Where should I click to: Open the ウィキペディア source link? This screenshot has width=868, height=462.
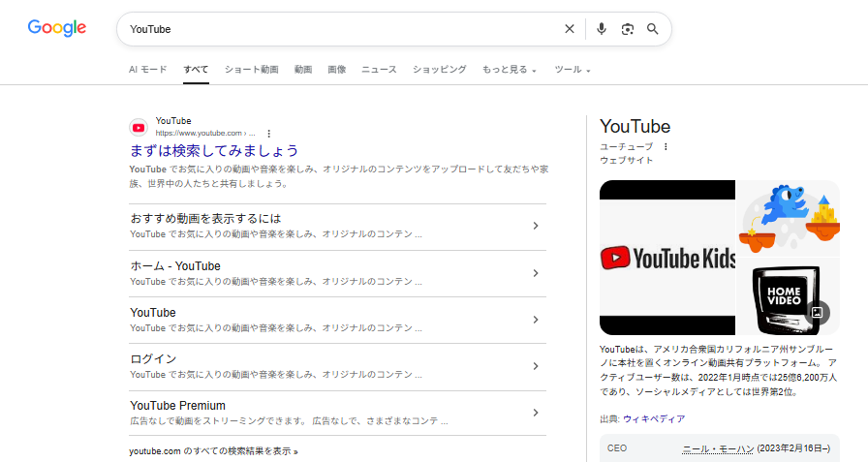(654, 418)
